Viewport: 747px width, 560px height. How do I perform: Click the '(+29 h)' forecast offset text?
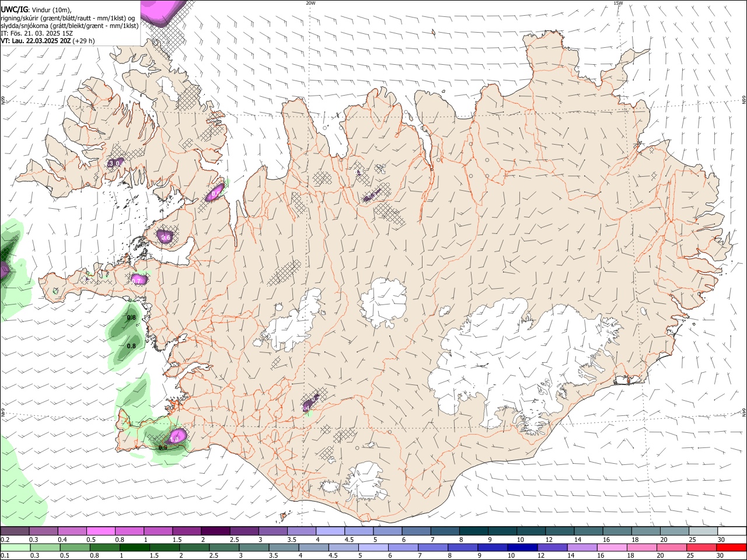pos(83,41)
